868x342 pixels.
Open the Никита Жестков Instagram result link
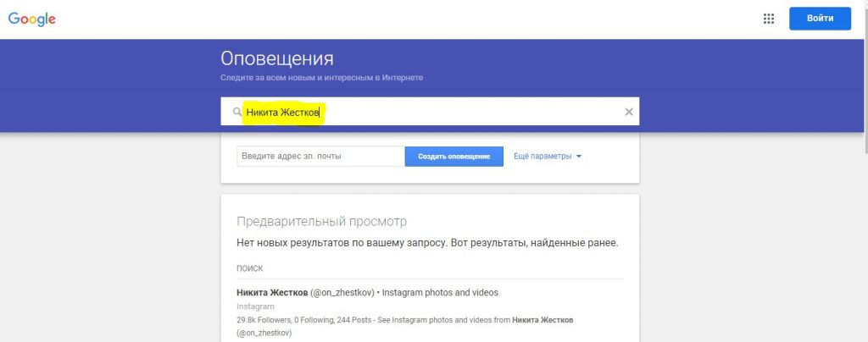click(x=367, y=292)
